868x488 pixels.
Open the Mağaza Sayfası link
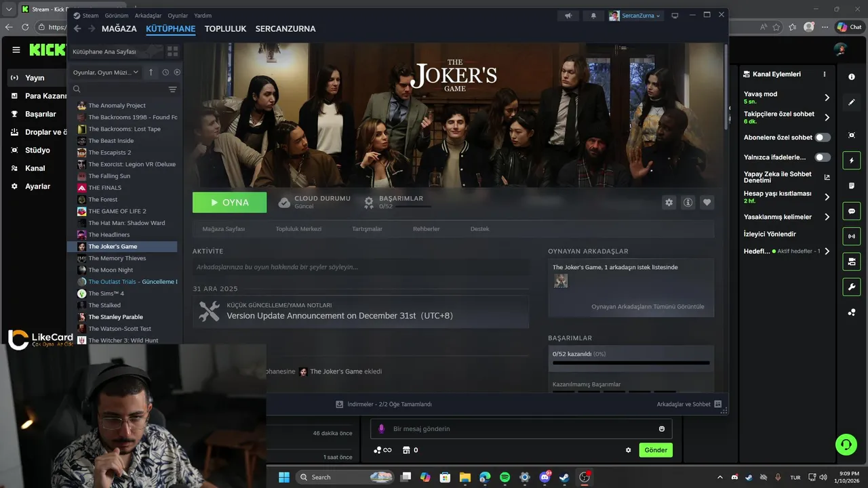(224, 229)
